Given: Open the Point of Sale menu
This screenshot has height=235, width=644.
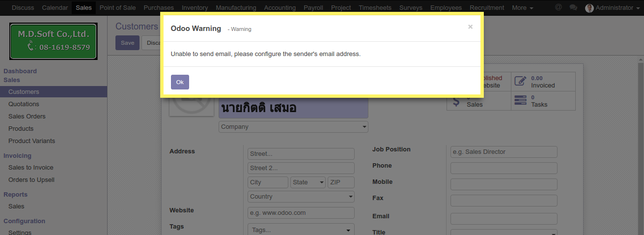Looking at the screenshot, I should click(x=118, y=8).
